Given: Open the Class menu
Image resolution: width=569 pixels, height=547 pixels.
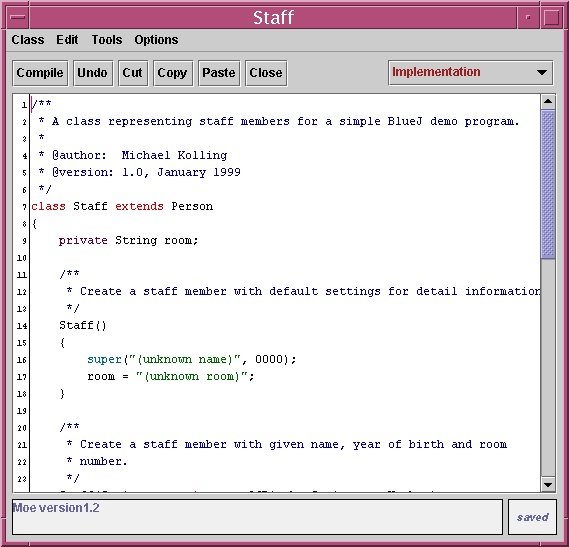Looking at the screenshot, I should 28,40.
